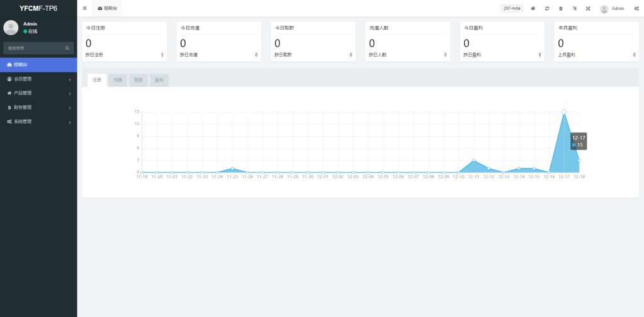Open the settings gears icon at top right

coord(636,8)
